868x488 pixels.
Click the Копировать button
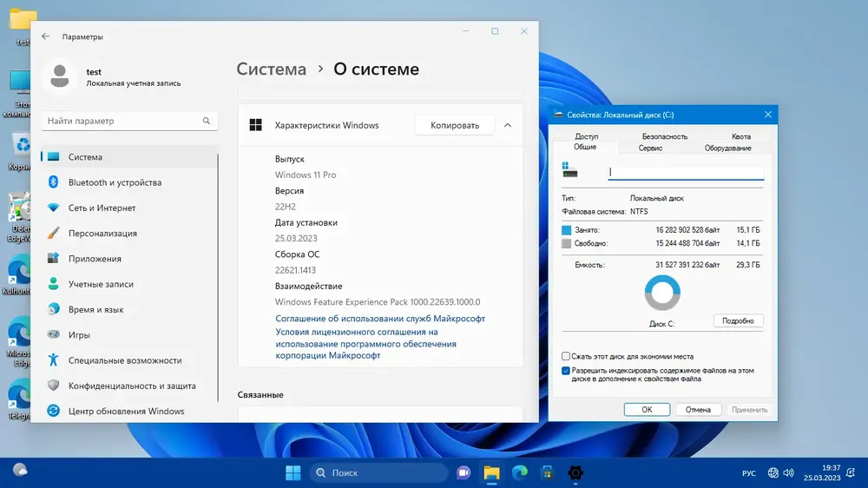coord(455,125)
